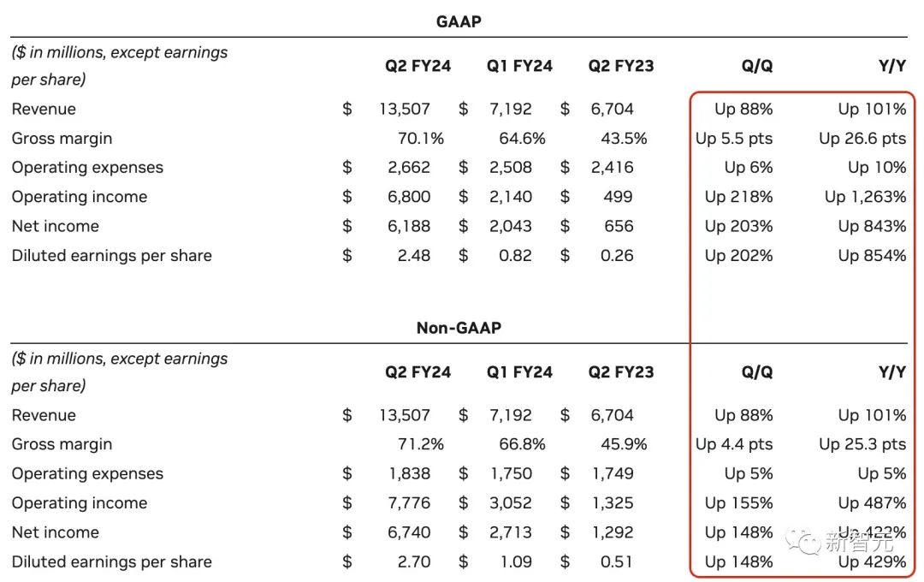The image size is (924, 582).
Task: Select the Up 487% Y/Y cell
Action: tap(872, 503)
